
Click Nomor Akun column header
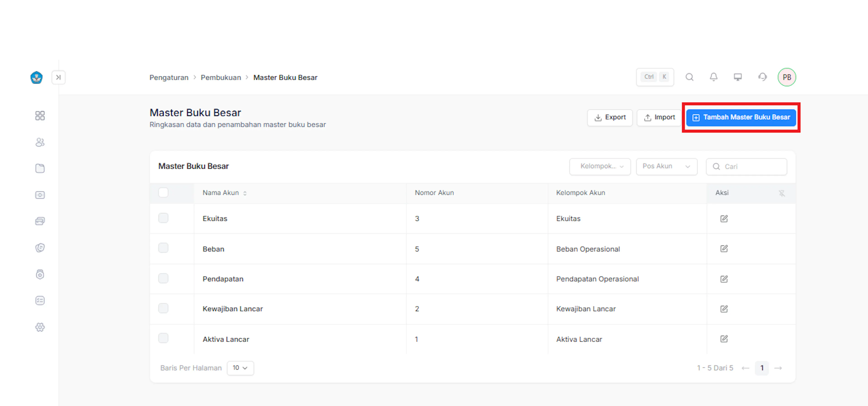434,193
